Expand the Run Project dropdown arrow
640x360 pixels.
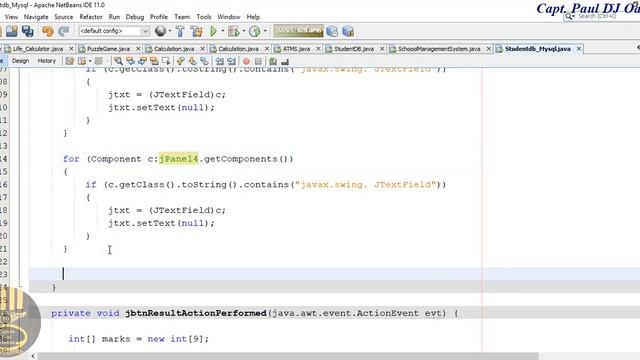[223, 31]
